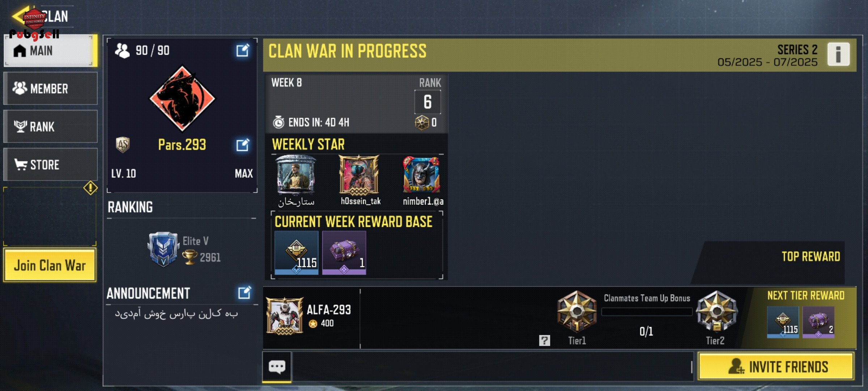
Task: Click the yellow warning diamond icon
Action: click(90, 188)
